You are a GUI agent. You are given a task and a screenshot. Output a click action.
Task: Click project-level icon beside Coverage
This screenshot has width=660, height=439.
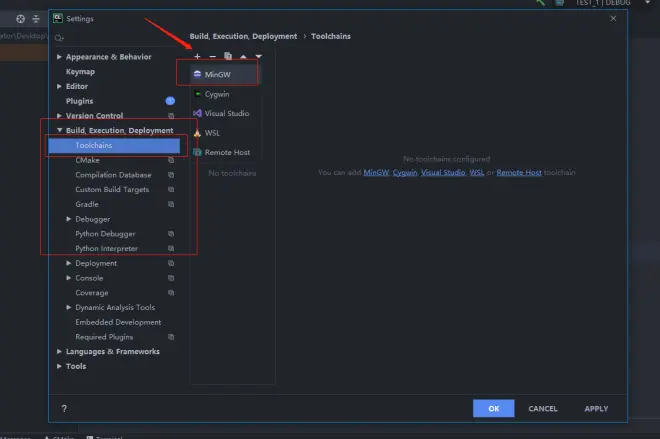171,293
